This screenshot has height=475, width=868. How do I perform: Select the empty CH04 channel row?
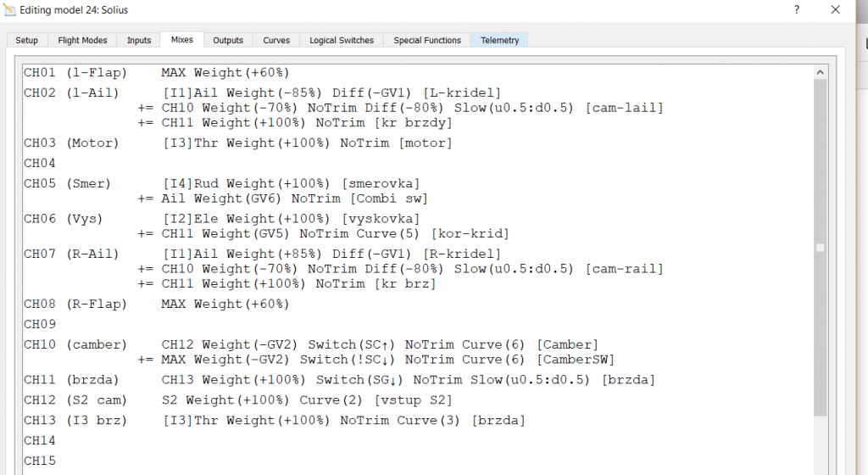(x=39, y=163)
